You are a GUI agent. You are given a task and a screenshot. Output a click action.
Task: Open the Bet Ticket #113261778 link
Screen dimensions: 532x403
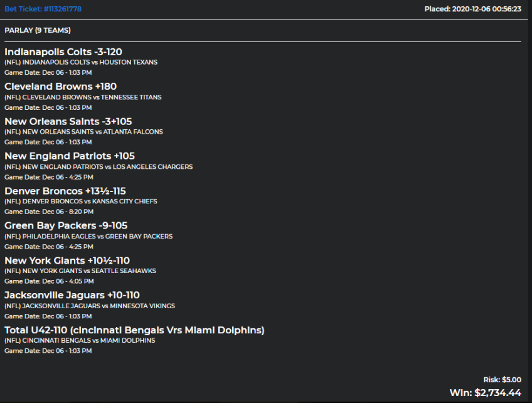click(x=43, y=9)
